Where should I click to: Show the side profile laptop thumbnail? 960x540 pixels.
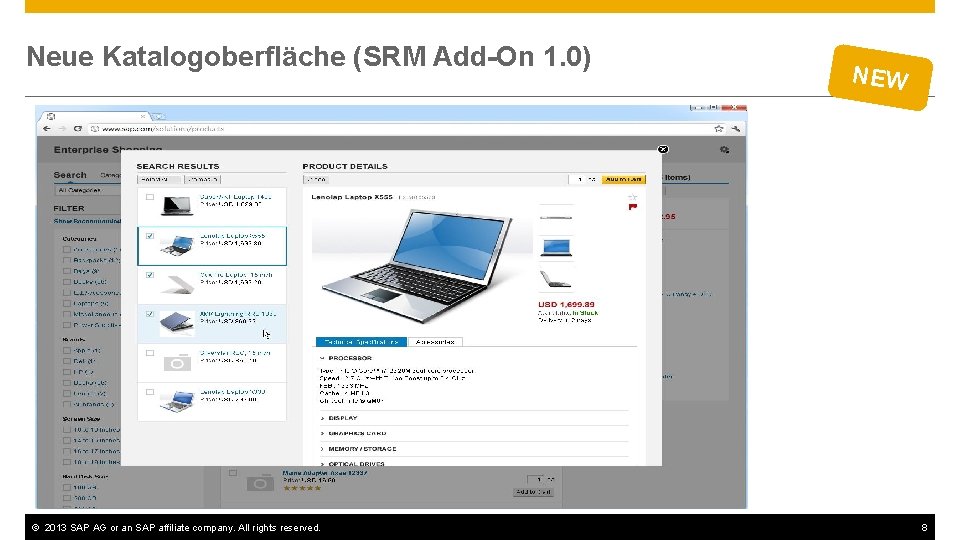pyautogui.click(x=555, y=279)
